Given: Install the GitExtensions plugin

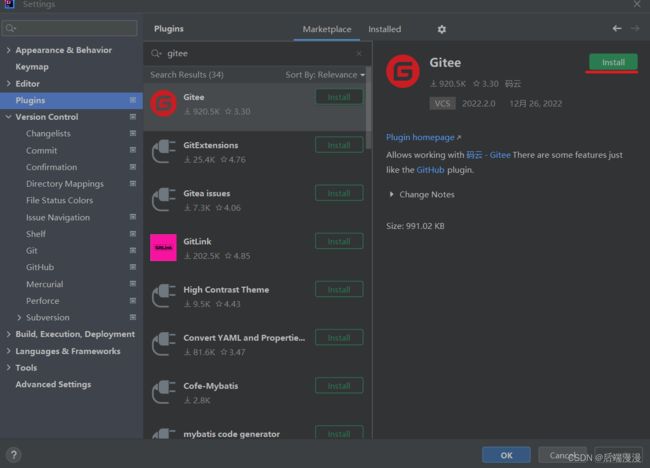Looking at the screenshot, I should (339, 145).
